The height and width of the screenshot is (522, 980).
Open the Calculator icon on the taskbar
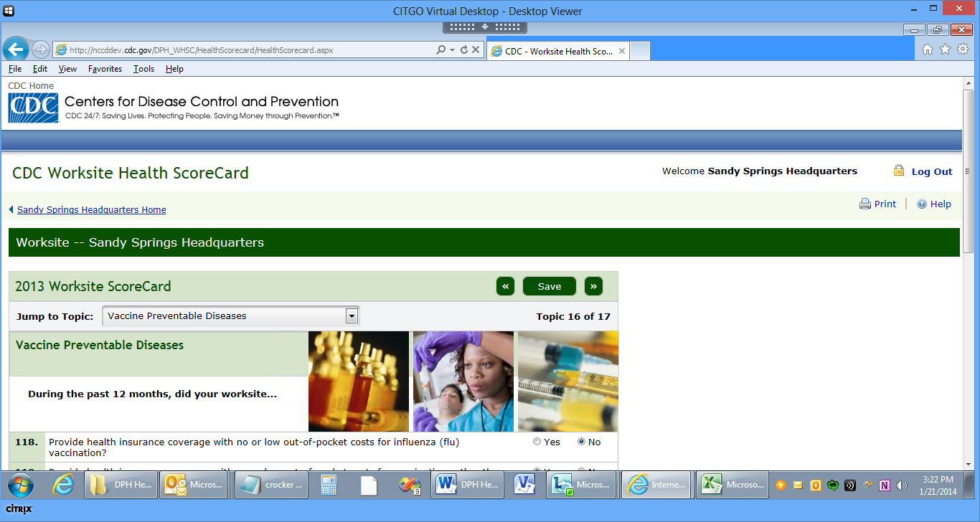(x=329, y=485)
